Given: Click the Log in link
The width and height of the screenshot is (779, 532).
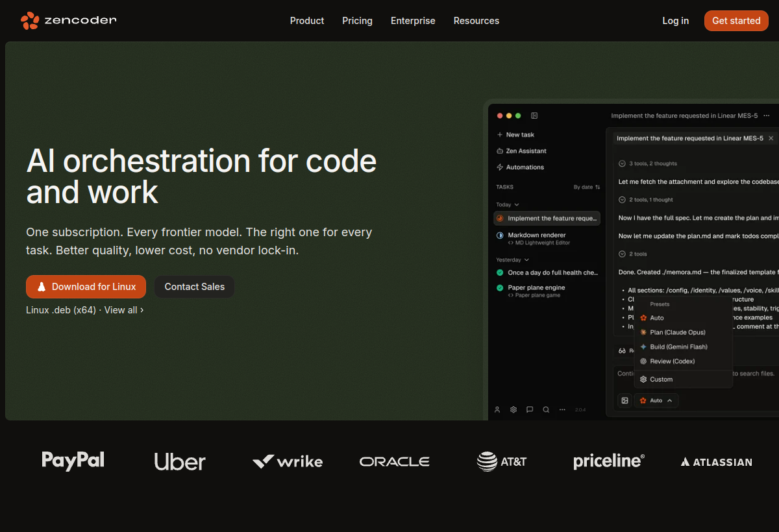Looking at the screenshot, I should pyautogui.click(x=676, y=21).
